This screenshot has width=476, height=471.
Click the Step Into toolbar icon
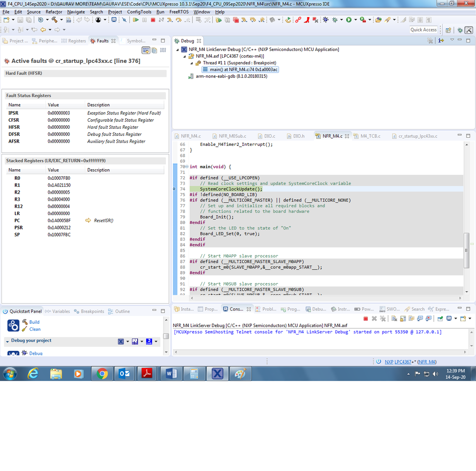tap(170, 20)
